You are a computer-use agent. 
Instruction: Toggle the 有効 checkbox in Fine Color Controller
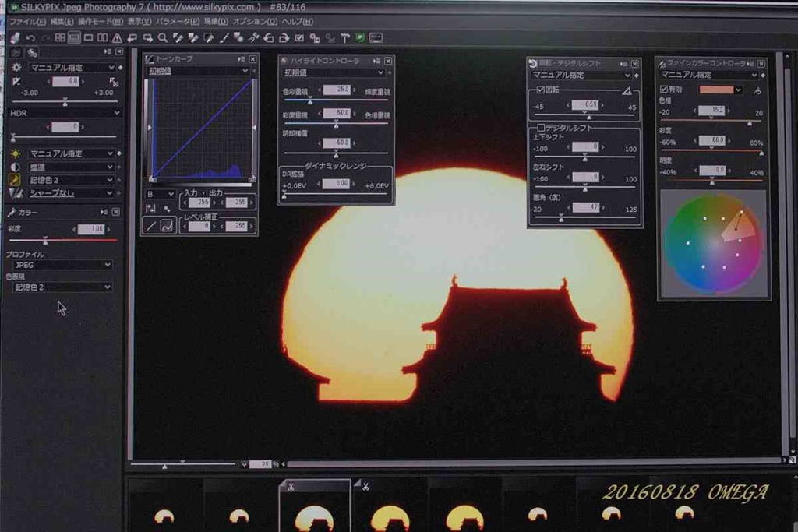pyautogui.click(x=664, y=90)
